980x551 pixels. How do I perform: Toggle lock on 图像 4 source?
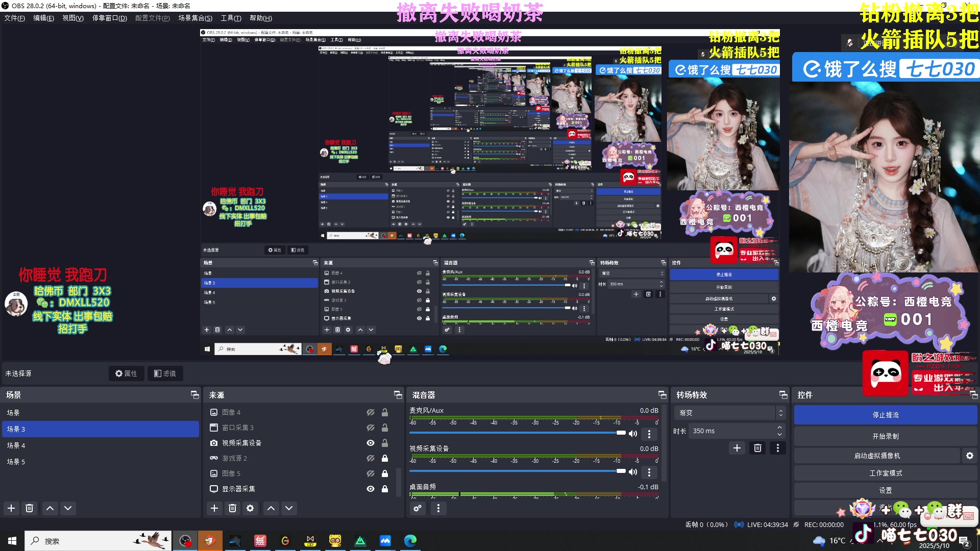[x=385, y=412]
